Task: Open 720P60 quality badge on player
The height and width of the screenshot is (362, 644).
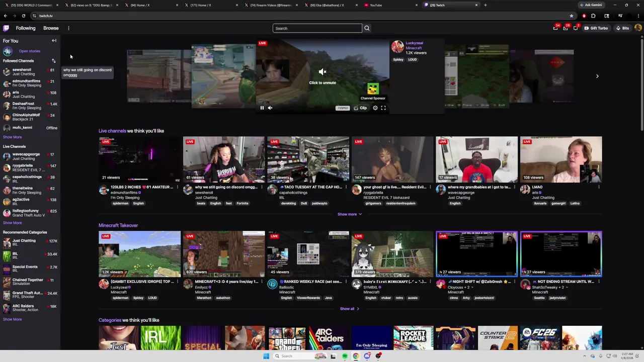Action: pos(343,108)
